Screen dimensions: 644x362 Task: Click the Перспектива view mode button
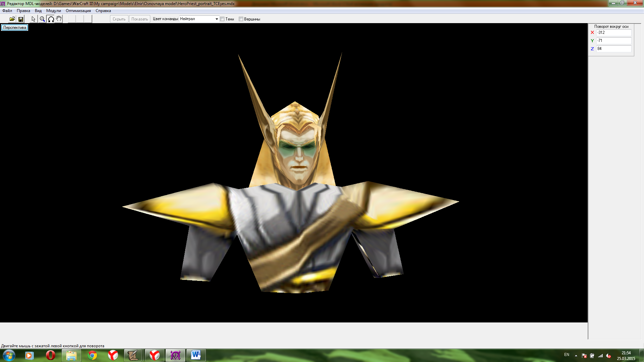tap(14, 27)
